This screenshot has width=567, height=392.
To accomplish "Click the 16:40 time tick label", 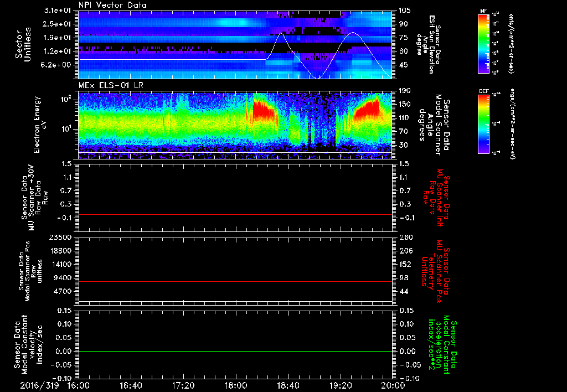I will pyautogui.click(x=131, y=385).
